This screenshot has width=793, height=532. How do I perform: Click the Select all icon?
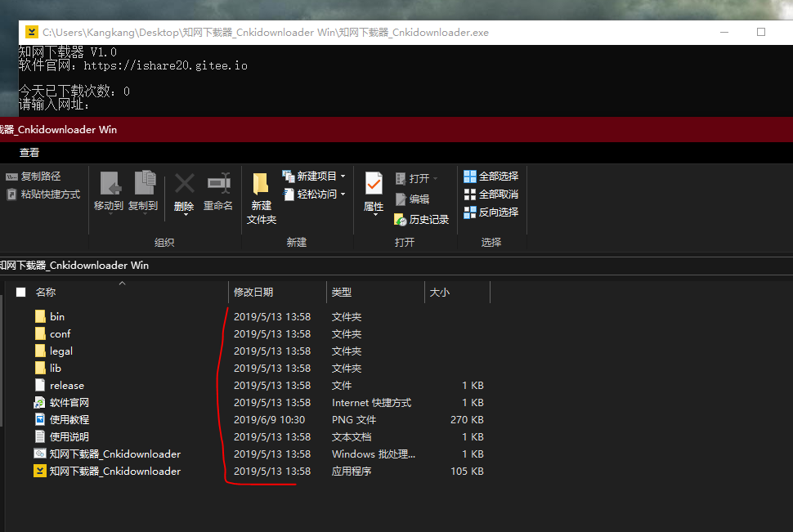(470, 177)
